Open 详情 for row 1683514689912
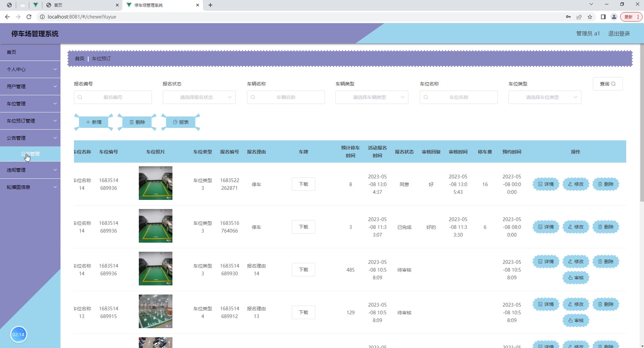This screenshot has height=348, width=644. 546,304
